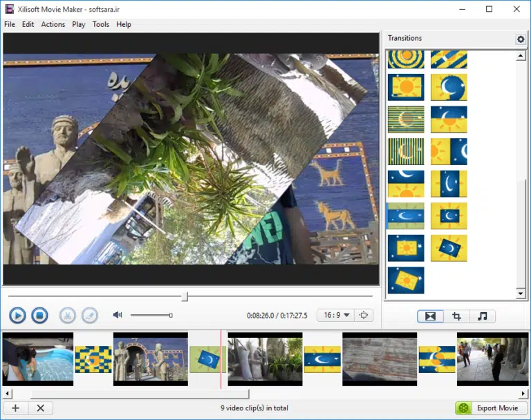
Task: Click the preview seek bar handle
Action: pos(185,296)
